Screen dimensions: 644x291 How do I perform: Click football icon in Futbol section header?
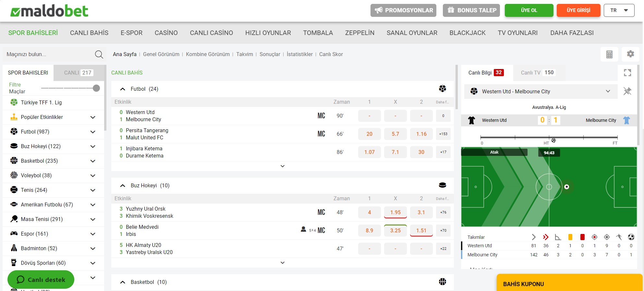(443, 88)
